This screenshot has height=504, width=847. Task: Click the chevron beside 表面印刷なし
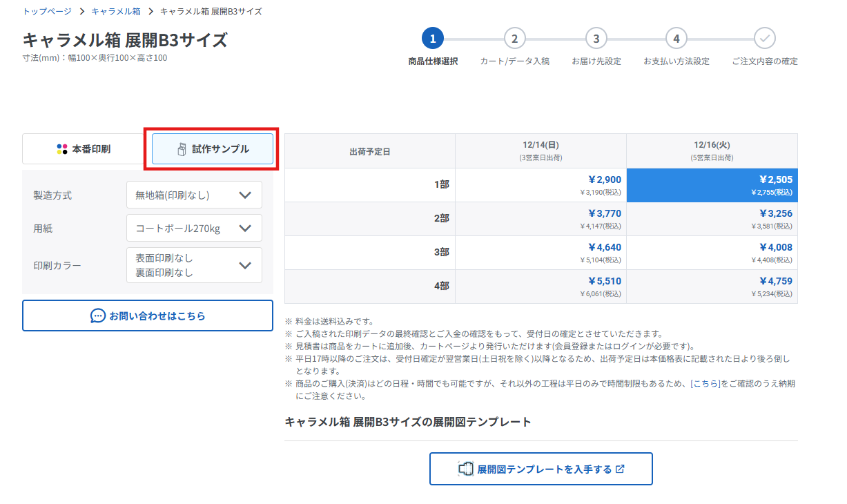click(x=245, y=265)
